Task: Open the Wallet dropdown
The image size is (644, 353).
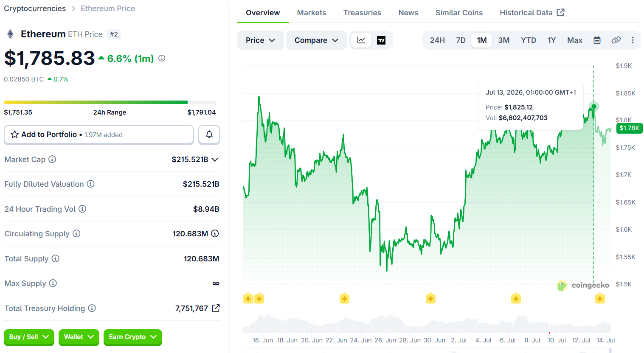Action: (79, 337)
